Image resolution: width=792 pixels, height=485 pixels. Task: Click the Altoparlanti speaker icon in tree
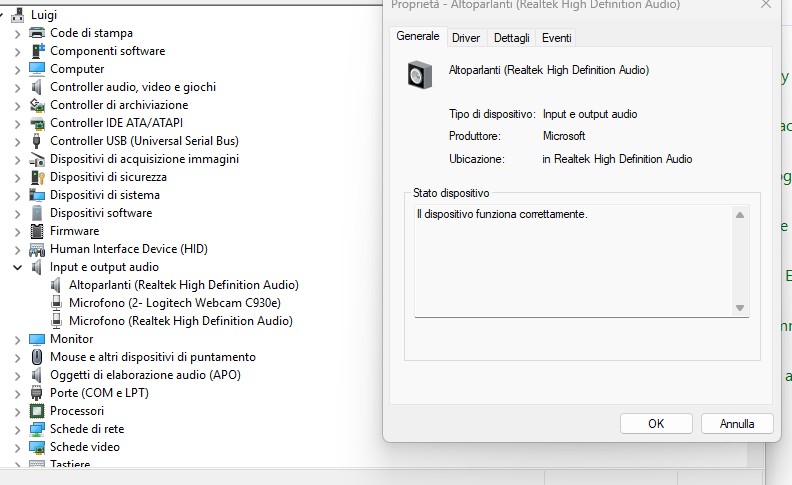tap(56, 285)
